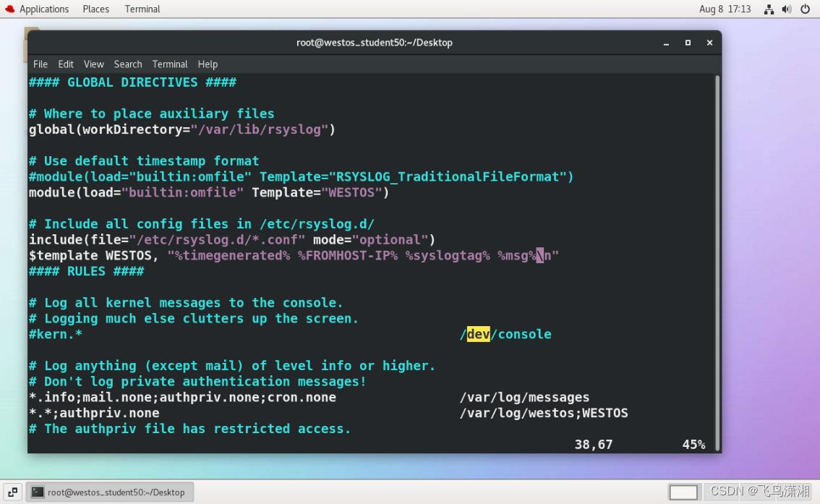
Task: Click the comment '# Log all kernel messages to the console.'
Action: coord(186,303)
